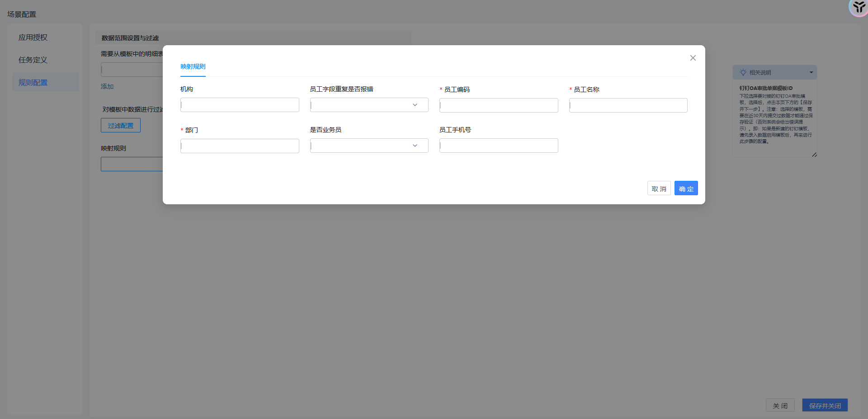868x419 pixels.
Task: Open the 是否业务员 dropdown
Action: [369, 146]
